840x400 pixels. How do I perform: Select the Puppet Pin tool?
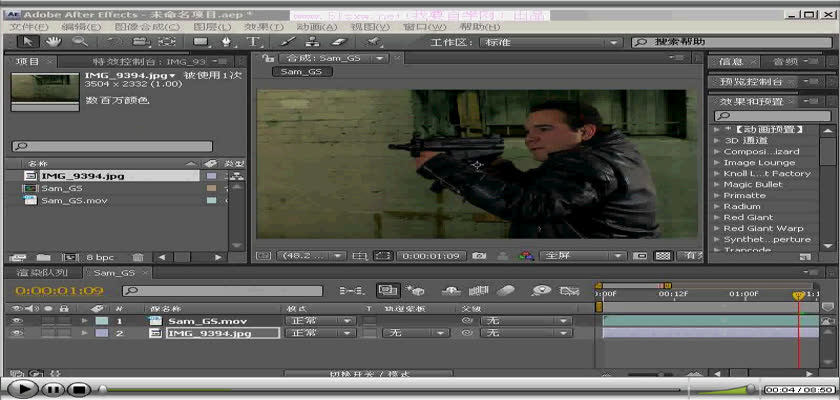click(x=373, y=42)
